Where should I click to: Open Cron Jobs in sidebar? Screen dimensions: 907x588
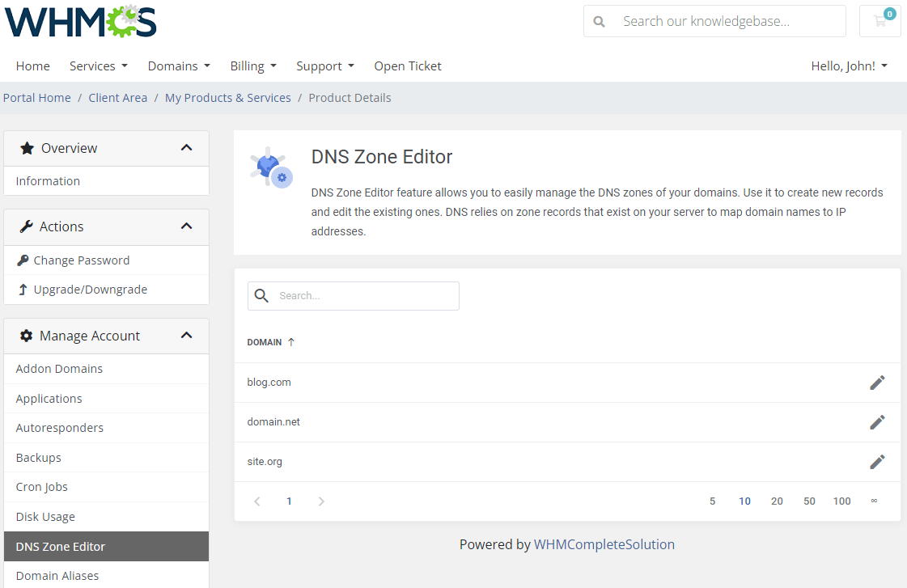click(x=107, y=487)
